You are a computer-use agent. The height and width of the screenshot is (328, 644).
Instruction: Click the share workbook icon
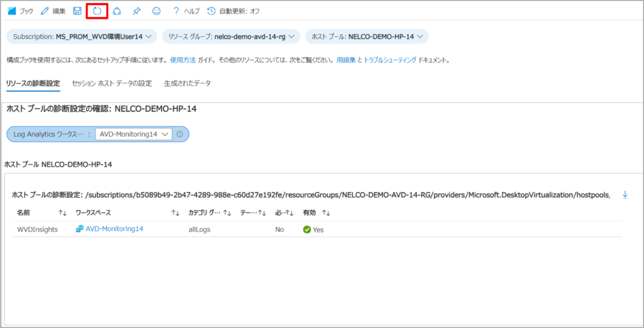(x=117, y=11)
